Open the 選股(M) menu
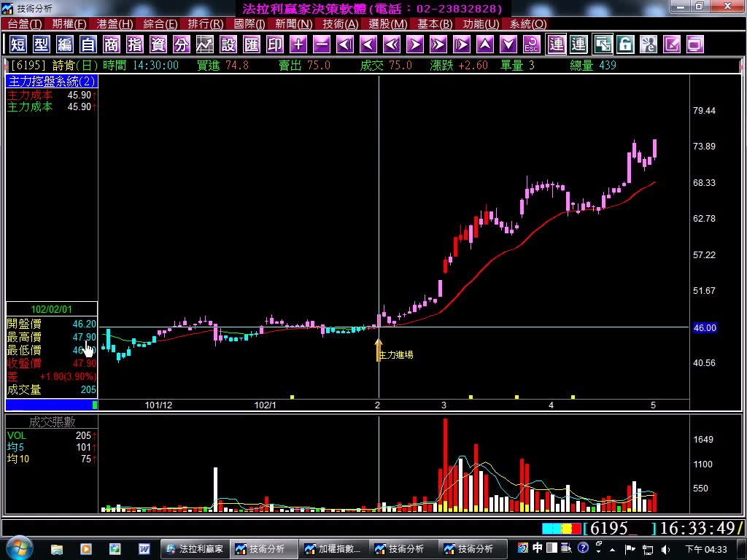This screenshot has height=560, width=747. (388, 24)
